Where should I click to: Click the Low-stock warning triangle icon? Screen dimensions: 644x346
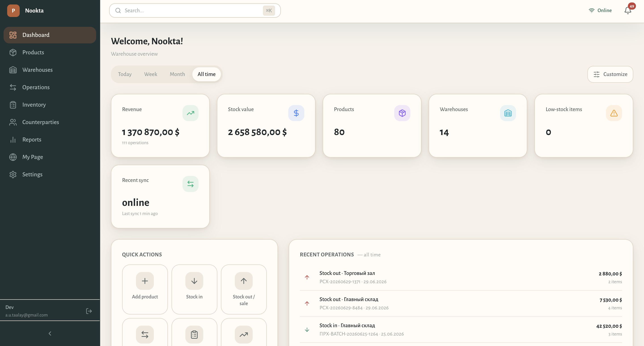[614, 113]
